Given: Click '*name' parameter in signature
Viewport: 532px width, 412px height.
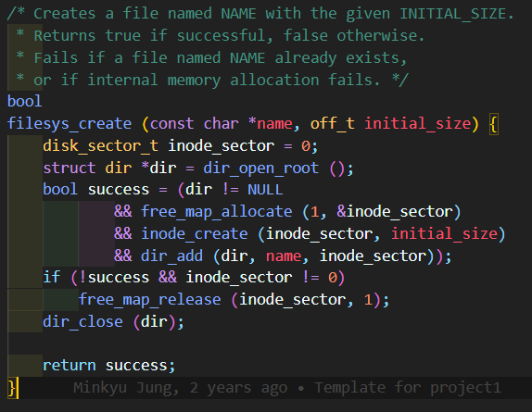Looking at the screenshot, I should pyautogui.click(x=270, y=124).
